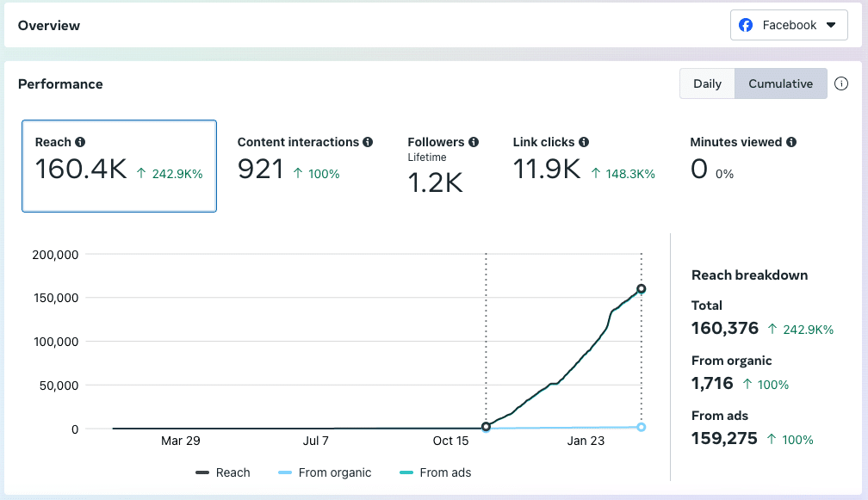Select the Minutes viewed metric card
868x500 pixels.
[741, 165]
